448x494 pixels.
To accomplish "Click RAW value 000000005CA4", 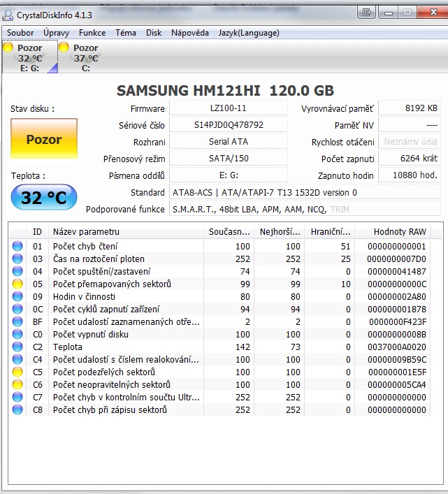I will [x=397, y=385].
